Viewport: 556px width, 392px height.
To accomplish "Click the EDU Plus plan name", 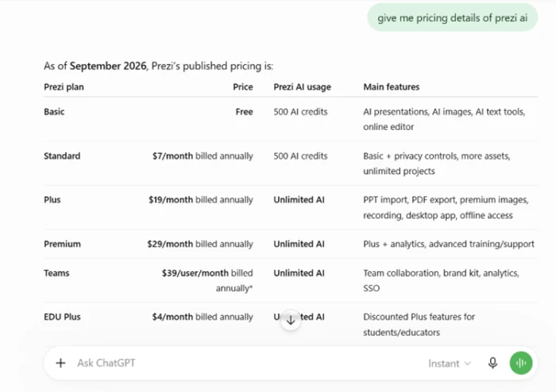I will pyautogui.click(x=63, y=317).
